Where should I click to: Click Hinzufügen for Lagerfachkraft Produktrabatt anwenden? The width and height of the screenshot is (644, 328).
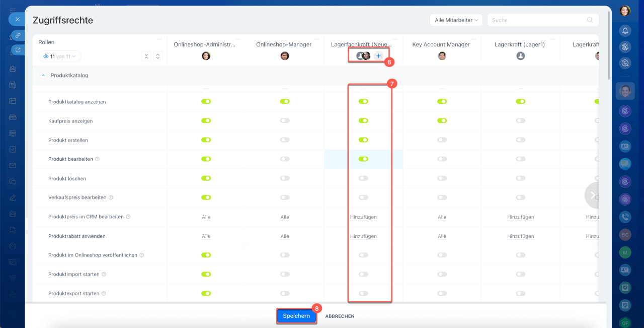(363, 236)
